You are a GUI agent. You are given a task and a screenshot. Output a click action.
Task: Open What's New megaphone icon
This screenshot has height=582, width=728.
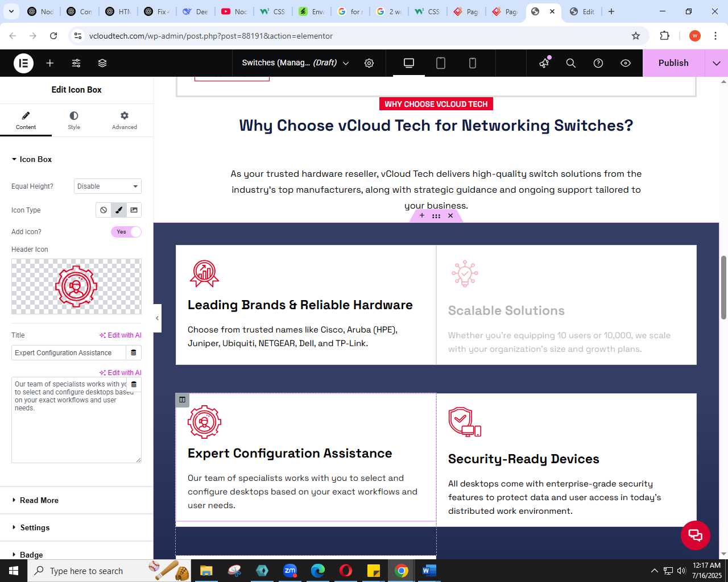544,63
